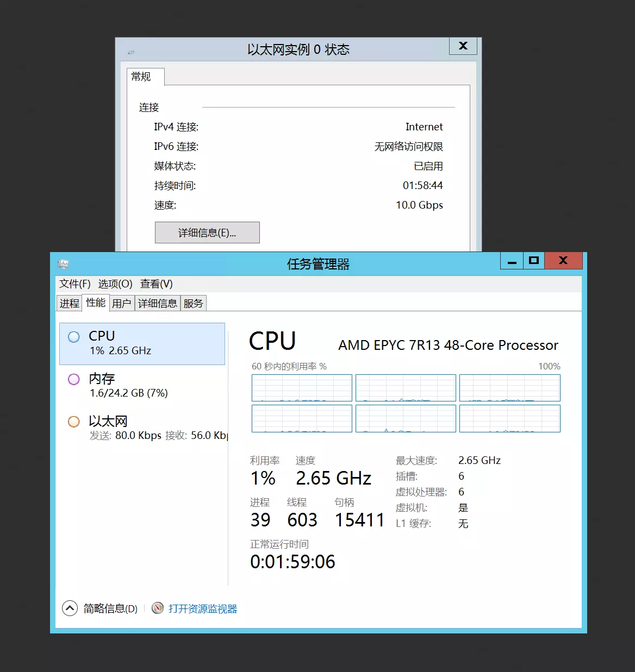Image resolution: width=635 pixels, height=672 pixels.
Task: Click the 虚拟机 value 是
Action: click(463, 507)
